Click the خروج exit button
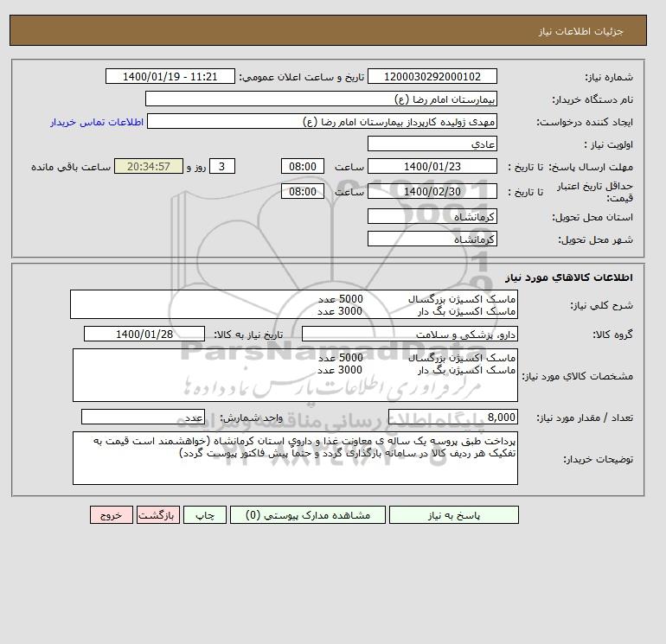Screen dimensions: 666x644 (112, 515)
